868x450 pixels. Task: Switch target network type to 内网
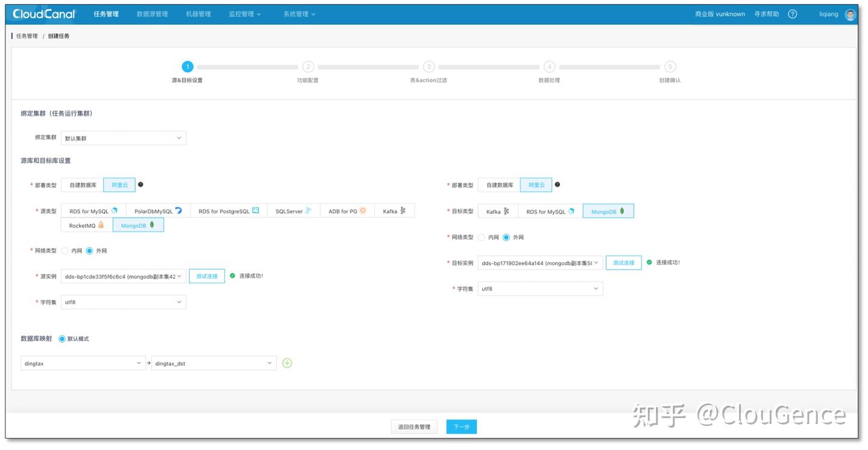pos(488,237)
